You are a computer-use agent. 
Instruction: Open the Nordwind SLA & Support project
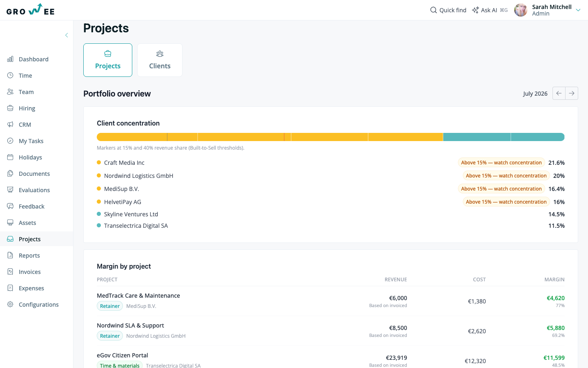click(130, 325)
